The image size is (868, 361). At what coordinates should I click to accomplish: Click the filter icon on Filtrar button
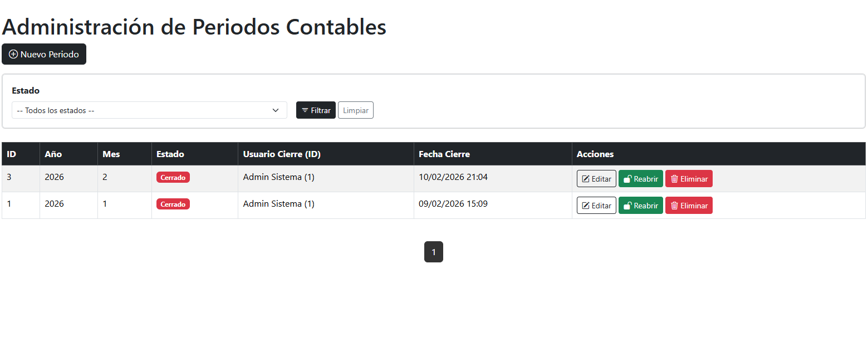305,110
